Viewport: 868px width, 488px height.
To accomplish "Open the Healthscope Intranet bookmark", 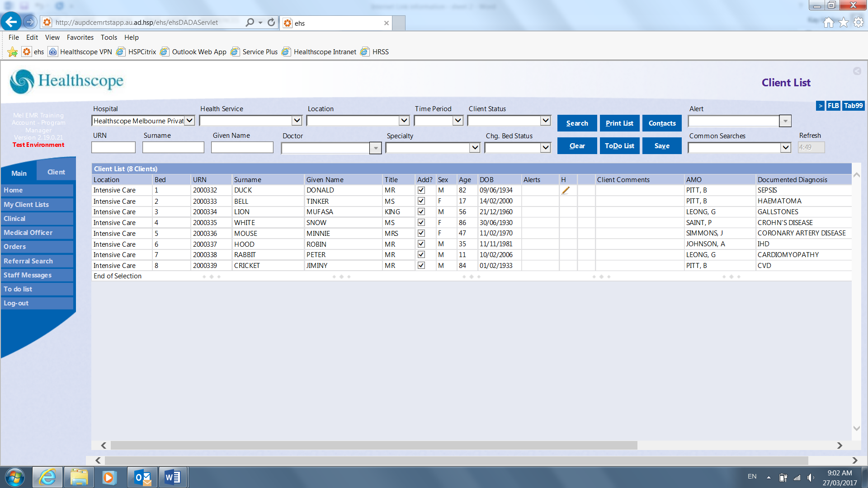I will (319, 52).
